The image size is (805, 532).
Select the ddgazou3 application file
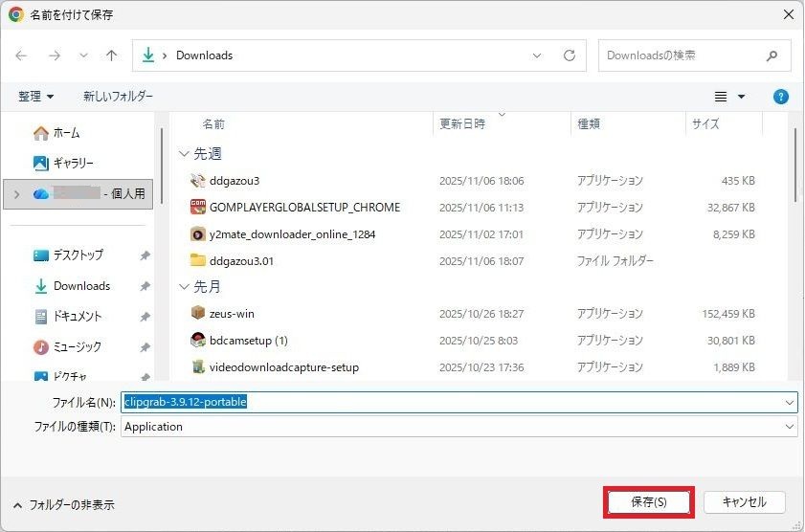(x=234, y=181)
